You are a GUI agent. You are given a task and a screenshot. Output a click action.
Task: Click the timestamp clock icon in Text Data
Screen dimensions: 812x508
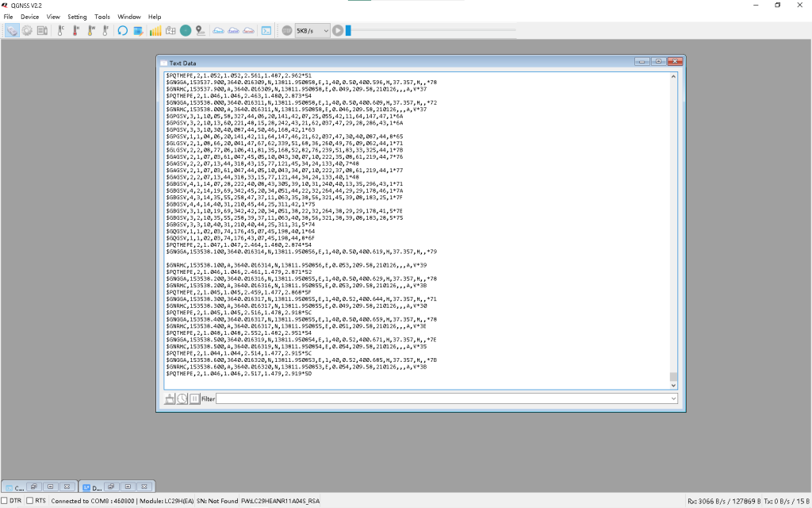pyautogui.click(x=182, y=398)
